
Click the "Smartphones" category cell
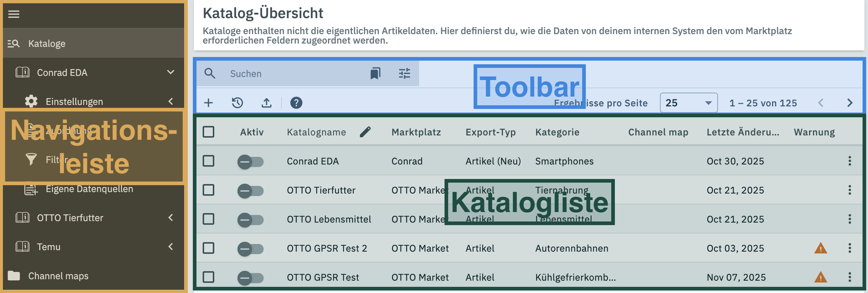click(x=564, y=161)
